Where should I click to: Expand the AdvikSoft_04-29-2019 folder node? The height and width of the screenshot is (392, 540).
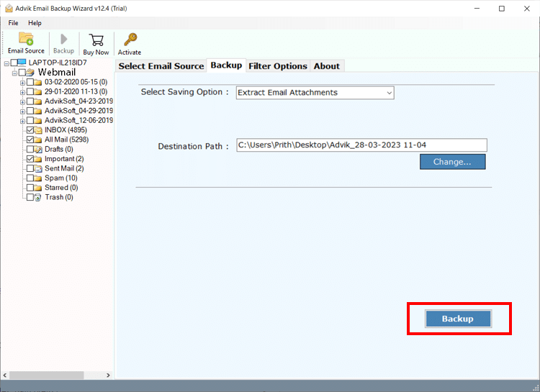tap(23, 111)
